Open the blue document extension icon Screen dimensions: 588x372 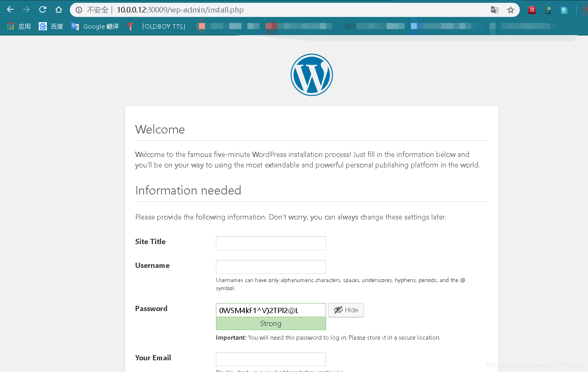click(x=564, y=10)
